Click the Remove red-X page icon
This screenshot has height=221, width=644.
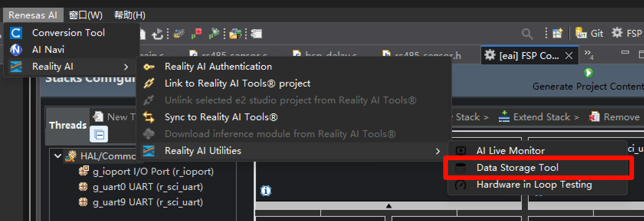[594, 116]
